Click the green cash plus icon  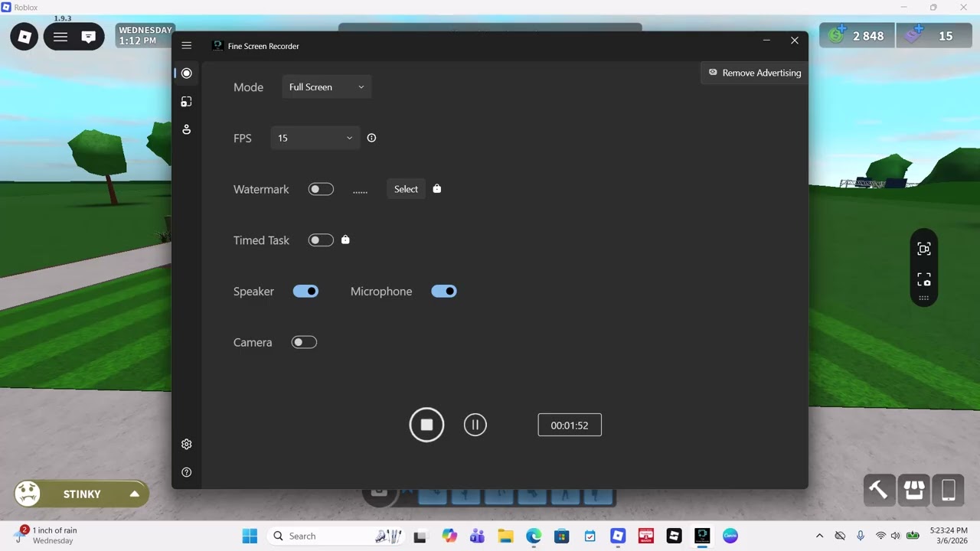coord(837,34)
